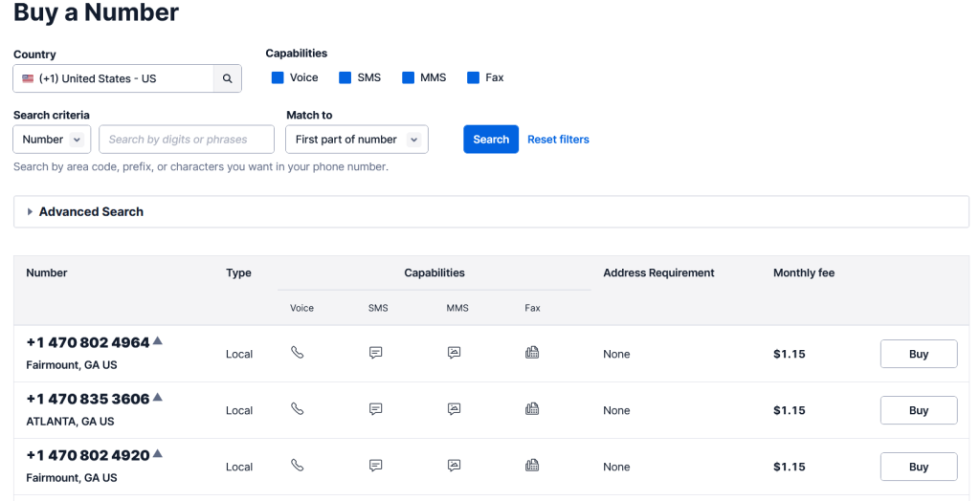The height and width of the screenshot is (501, 980).
Task: Open the First part of number dropdown
Action: (x=357, y=140)
